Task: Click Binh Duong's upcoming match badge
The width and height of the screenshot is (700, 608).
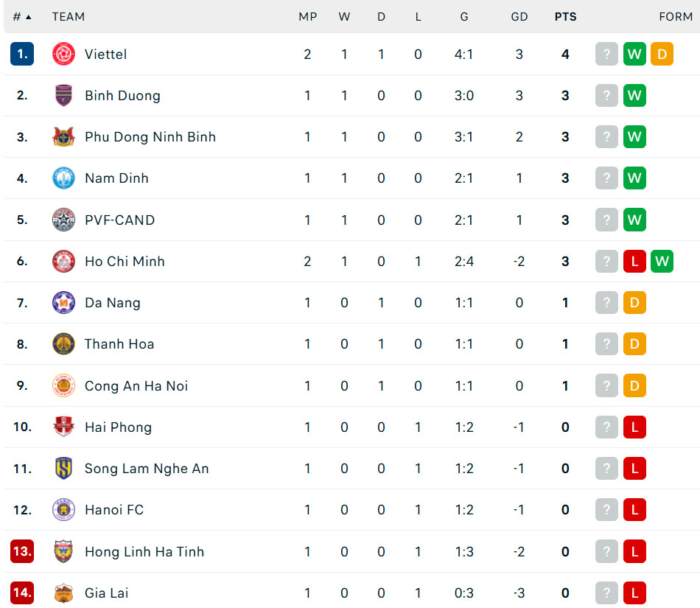Action: [x=606, y=95]
